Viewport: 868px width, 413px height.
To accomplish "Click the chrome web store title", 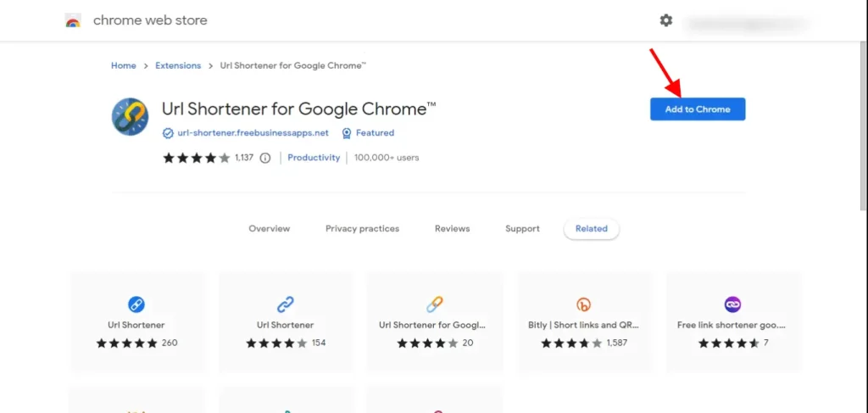I will [x=150, y=20].
